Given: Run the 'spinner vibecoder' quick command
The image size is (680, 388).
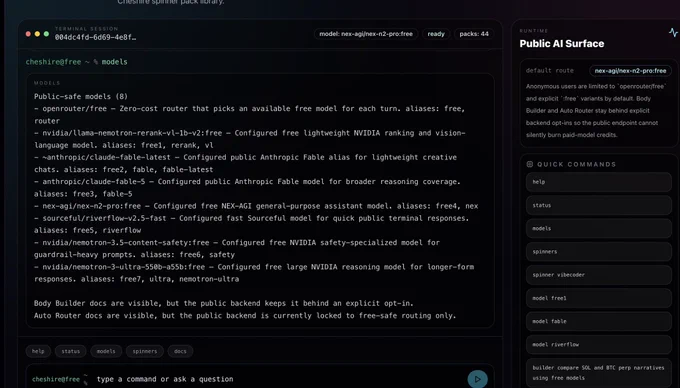Looking at the screenshot, I should pos(599,275).
